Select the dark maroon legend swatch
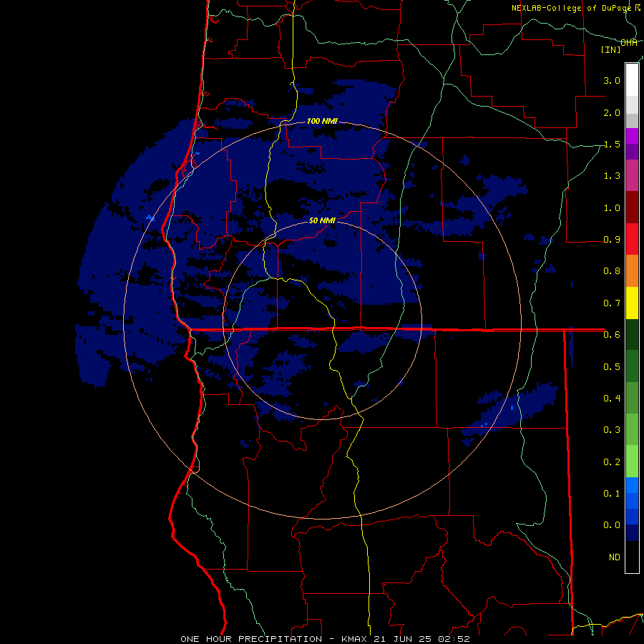The image size is (644, 644). point(632,207)
